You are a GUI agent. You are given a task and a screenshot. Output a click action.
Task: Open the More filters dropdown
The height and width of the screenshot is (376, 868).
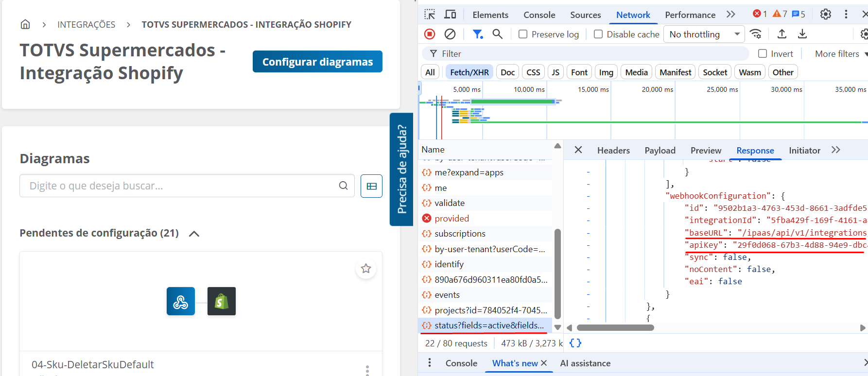(841, 54)
